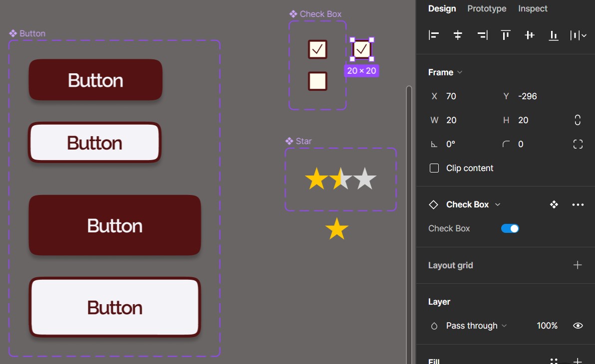Select the large outlined Button variant
Image resolution: width=595 pixels, height=364 pixels.
[x=115, y=307]
